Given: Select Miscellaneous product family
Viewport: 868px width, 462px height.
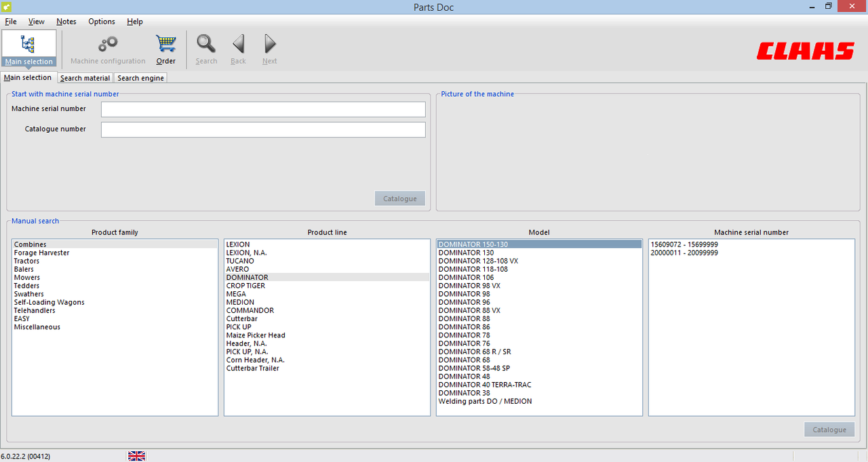Looking at the screenshot, I should (115, 327).
